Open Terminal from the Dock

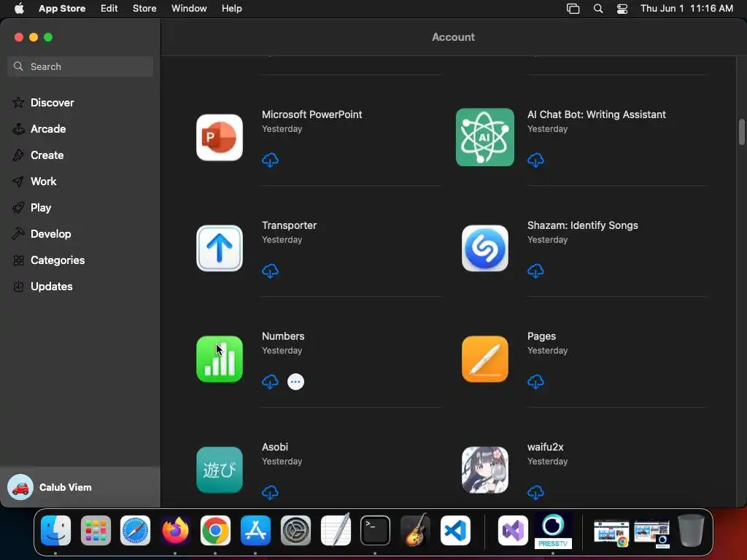376,531
